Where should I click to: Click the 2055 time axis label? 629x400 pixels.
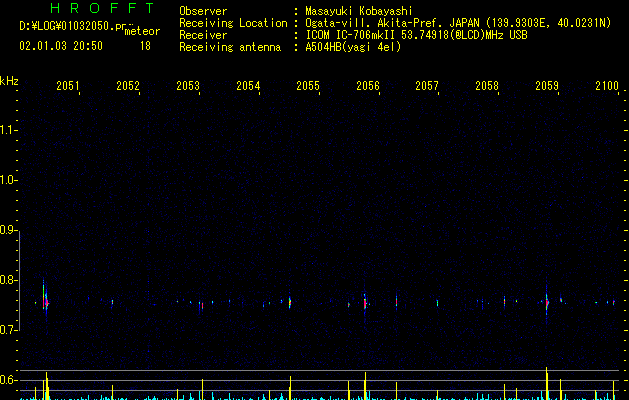[x=308, y=85]
